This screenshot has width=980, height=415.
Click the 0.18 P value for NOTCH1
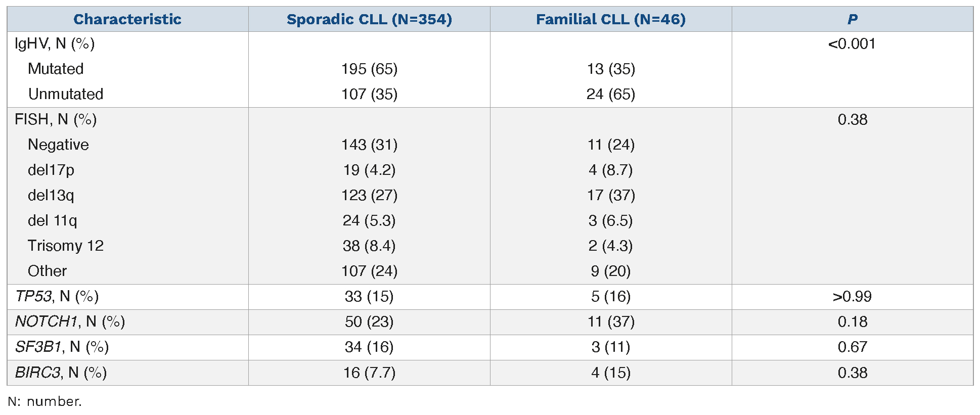(852, 321)
